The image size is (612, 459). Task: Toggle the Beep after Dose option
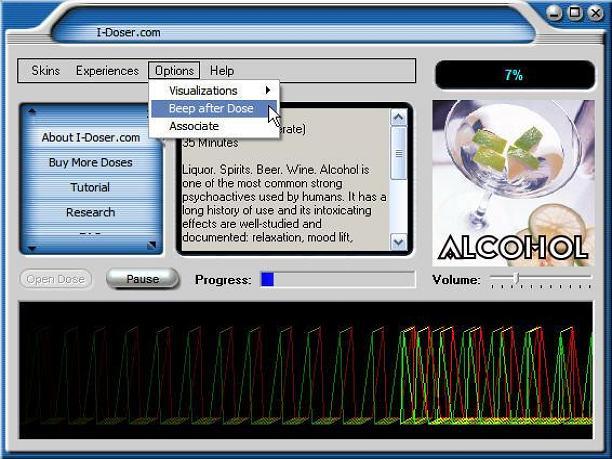coord(211,108)
